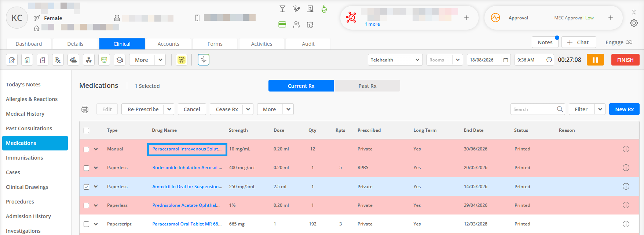Click the hospital building icon

tap(310, 9)
